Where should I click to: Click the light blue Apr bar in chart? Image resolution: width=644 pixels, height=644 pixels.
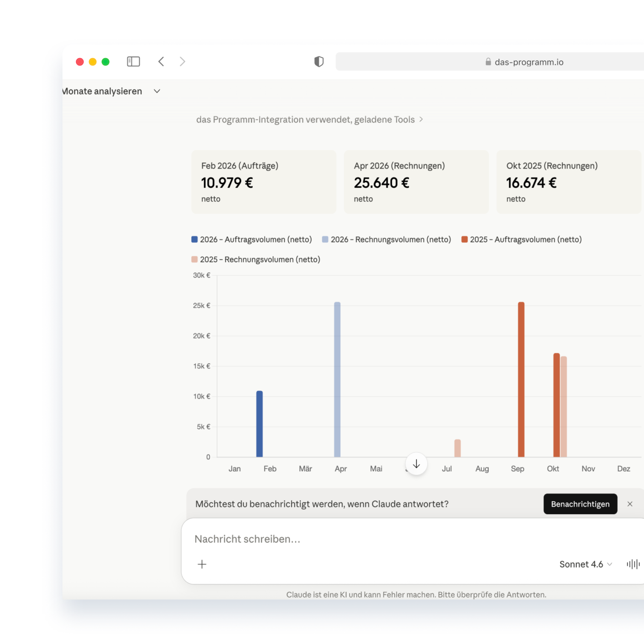tap(337, 380)
